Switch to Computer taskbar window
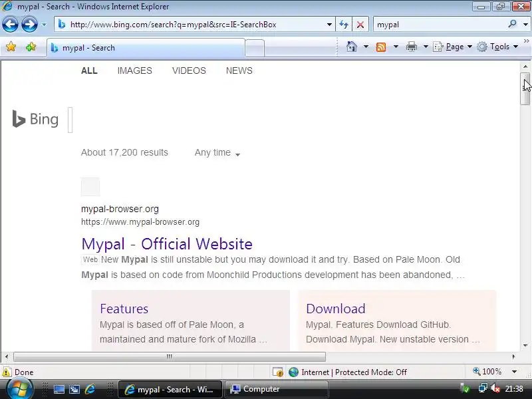The image size is (532, 399). click(x=276, y=389)
